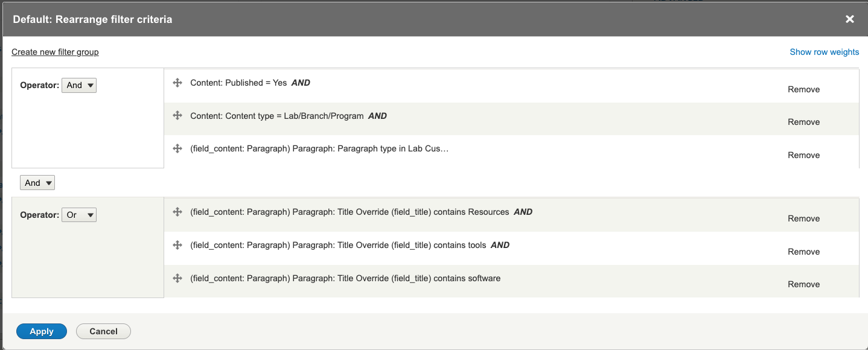The image size is (868, 350).
Task: Grab drag handle for contains tools row
Action: click(177, 245)
